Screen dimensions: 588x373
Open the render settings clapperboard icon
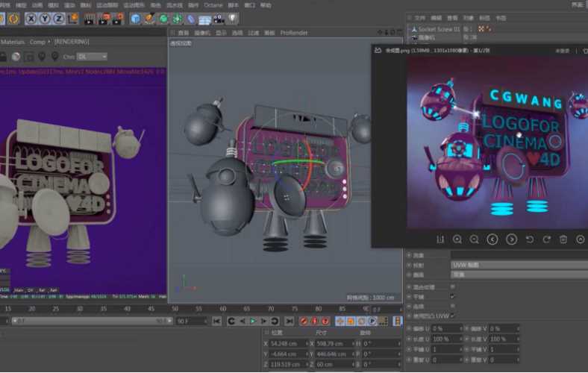tap(118, 19)
